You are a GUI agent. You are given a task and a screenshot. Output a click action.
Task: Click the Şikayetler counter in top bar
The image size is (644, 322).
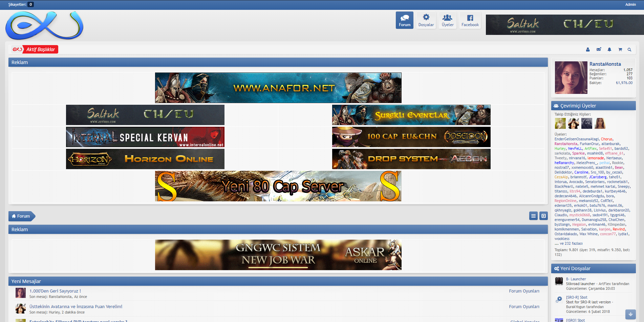(21, 4)
